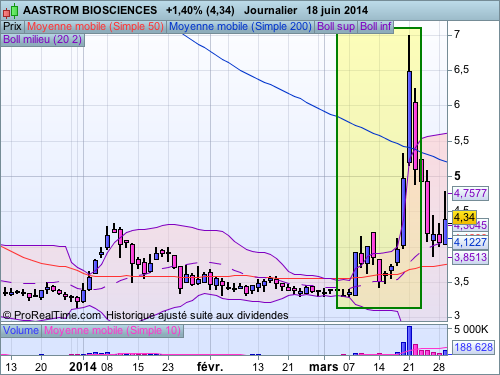Click the 4,1227 moving average value tag
This screenshot has width=500, height=375.
(470, 242)
